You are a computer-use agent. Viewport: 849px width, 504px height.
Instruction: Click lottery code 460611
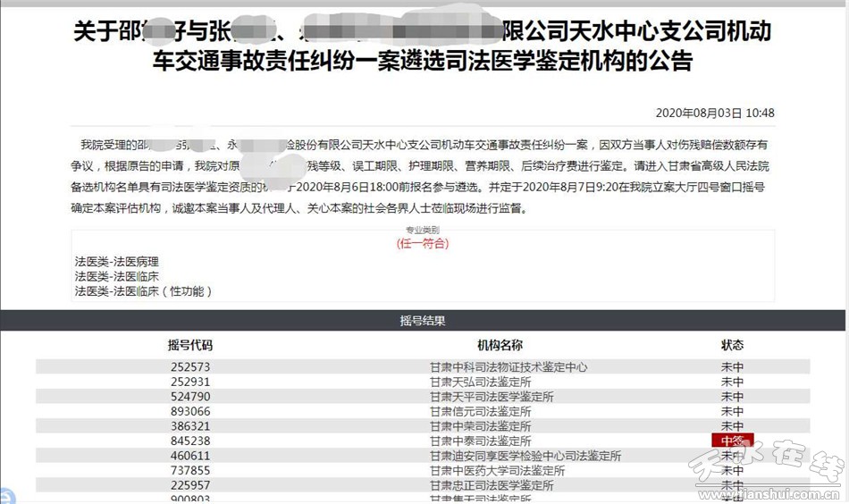click(x=190, y=456)
